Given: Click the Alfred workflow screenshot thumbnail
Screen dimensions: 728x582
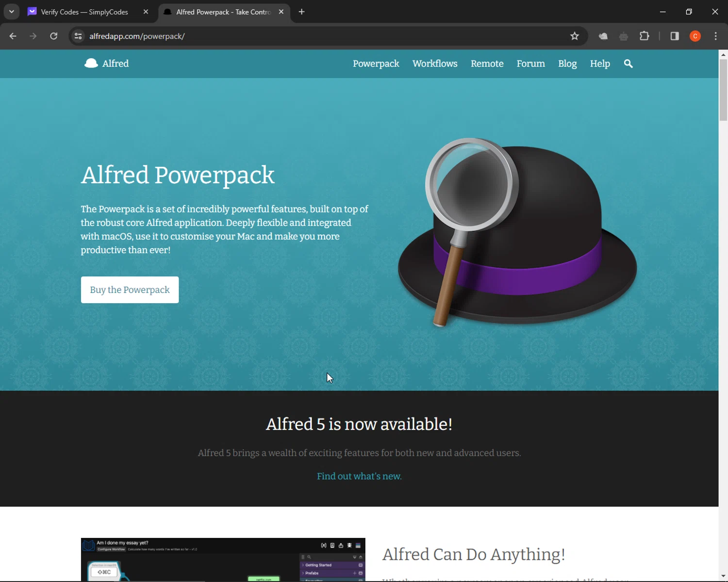Looking at the screenshot, I should [x=223, y=559].
